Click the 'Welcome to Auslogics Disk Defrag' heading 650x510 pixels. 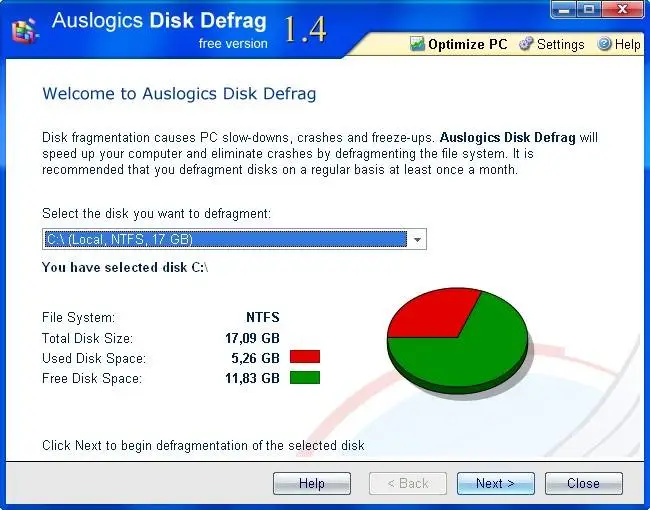point(179,94)
